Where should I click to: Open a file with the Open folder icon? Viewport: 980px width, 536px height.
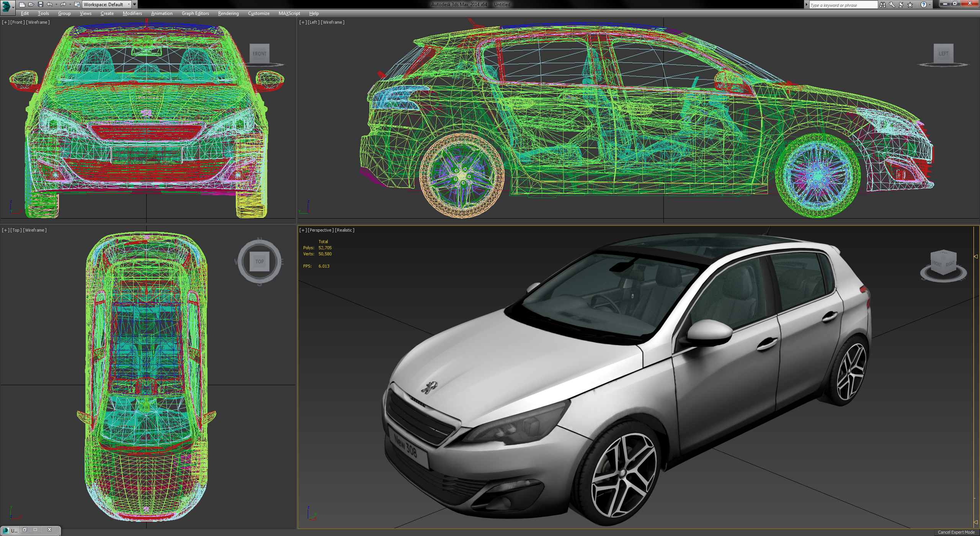pos(31,5)
